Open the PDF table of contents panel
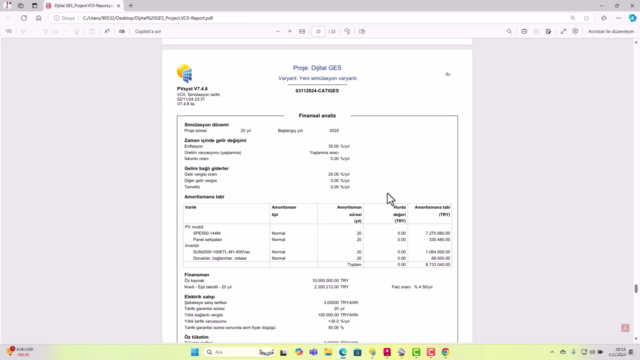The width and height of the screenshot is (640, 360). [9, 31]
